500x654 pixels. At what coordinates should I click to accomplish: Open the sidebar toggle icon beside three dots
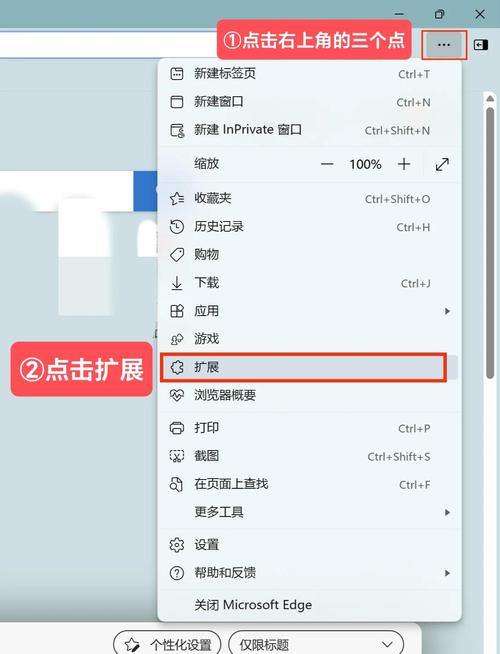tap(480, 45)
